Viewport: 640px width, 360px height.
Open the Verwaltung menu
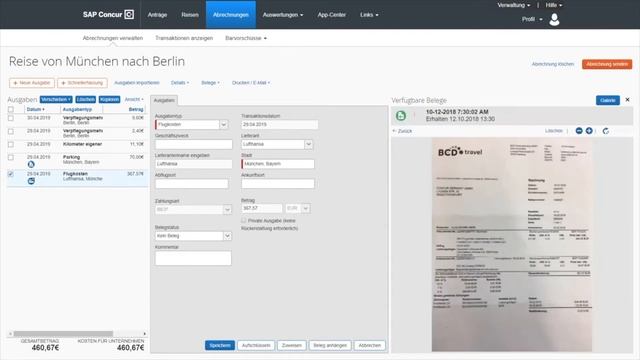point(513,5)
